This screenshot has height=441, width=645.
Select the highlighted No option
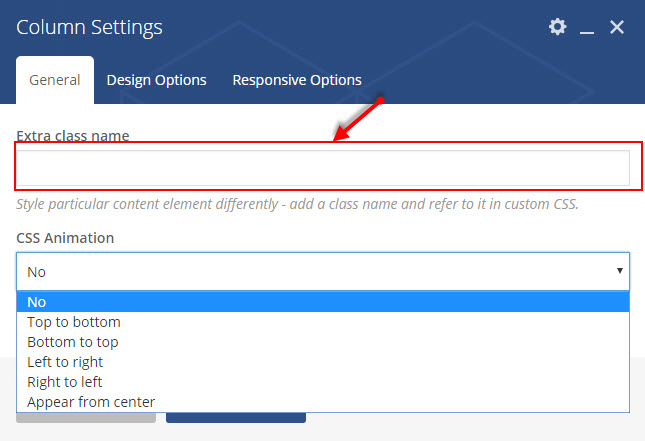coord(323,302)
